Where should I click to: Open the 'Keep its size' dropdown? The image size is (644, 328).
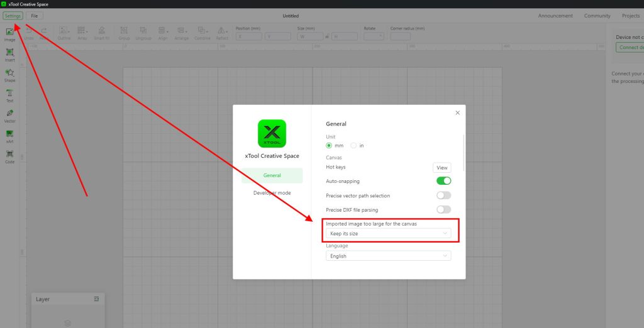coord(388,234)
